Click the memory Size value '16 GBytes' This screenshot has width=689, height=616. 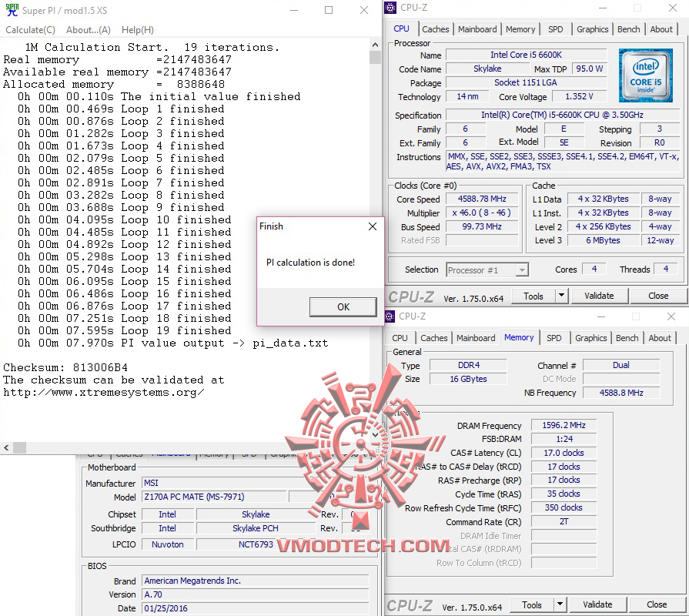point(468,379)
